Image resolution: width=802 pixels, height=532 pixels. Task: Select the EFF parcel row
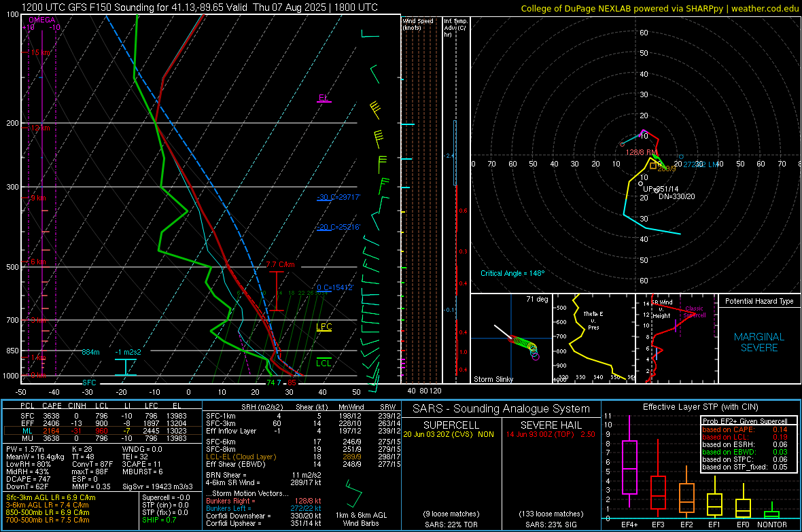point(103,423)
